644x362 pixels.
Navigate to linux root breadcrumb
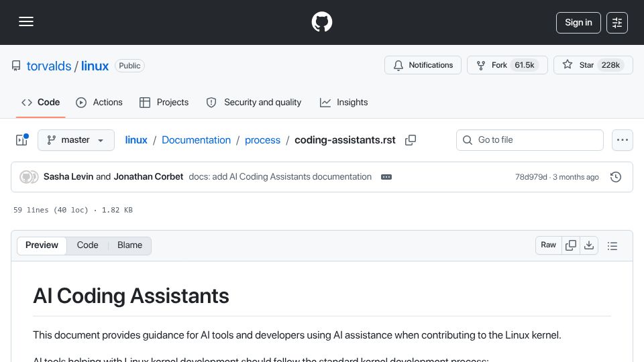136,140
